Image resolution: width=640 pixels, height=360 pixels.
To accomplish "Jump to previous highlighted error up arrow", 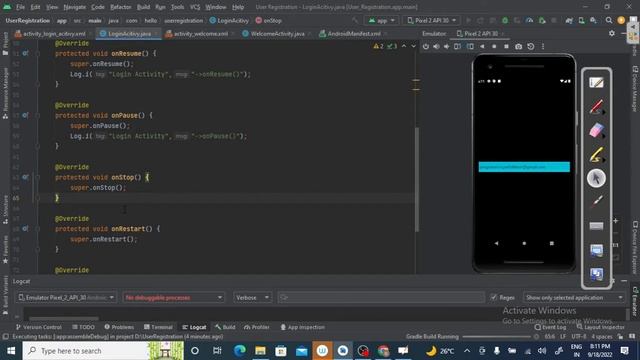I will click(x=404, y=46).
